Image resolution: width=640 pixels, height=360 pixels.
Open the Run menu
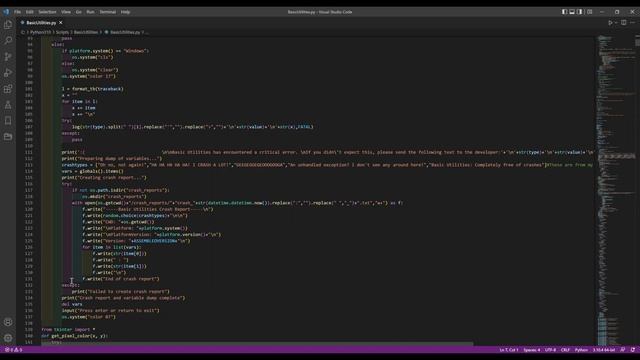91,12
